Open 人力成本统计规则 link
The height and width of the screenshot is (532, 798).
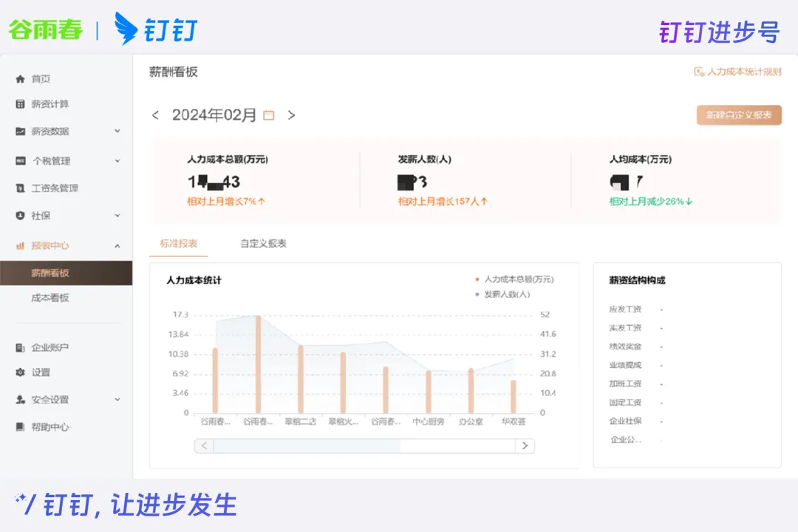744,72
